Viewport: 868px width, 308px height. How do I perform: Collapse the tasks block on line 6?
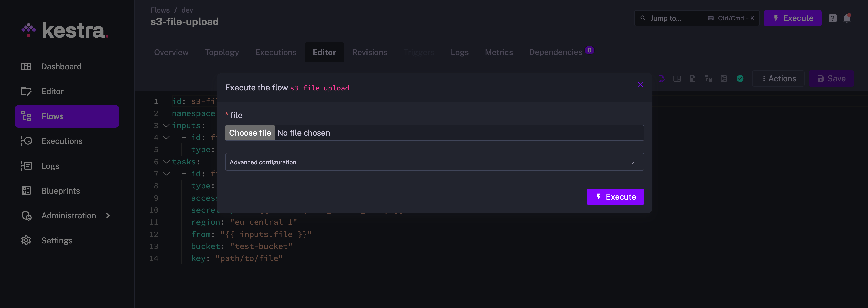[166, 162]
